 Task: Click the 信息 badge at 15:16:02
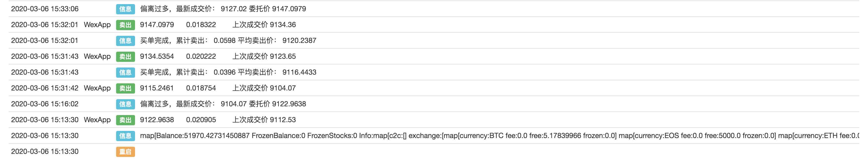(125, 104)
